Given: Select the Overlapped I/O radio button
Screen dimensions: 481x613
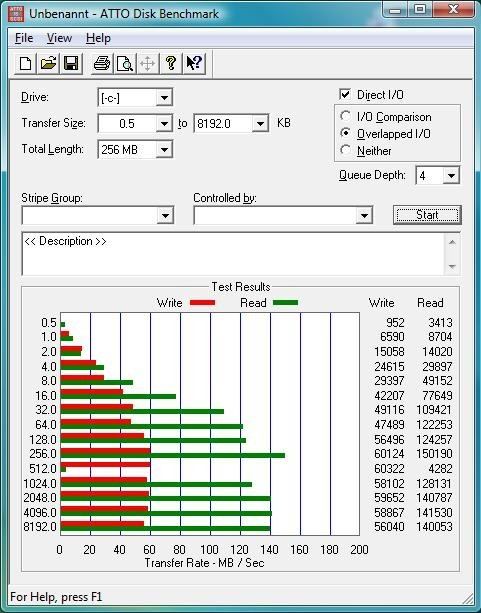Looking at the screenshot, I should [x=345, y=133].
